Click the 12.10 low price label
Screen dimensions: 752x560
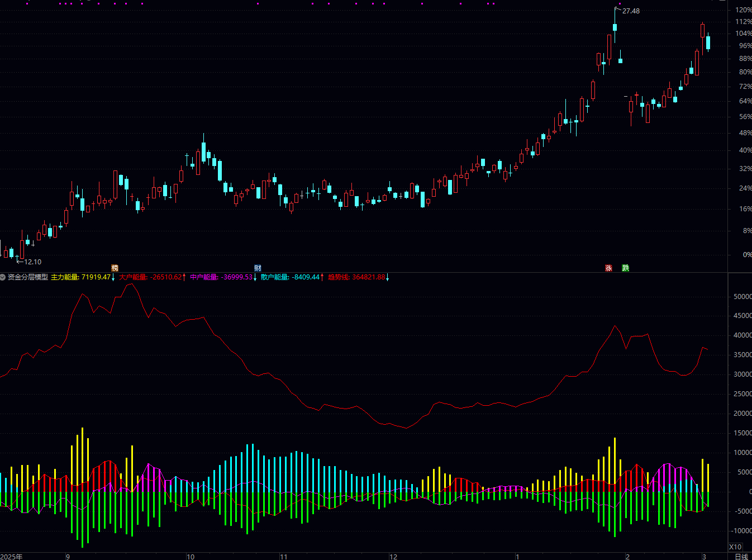click(x=32, y=262)
